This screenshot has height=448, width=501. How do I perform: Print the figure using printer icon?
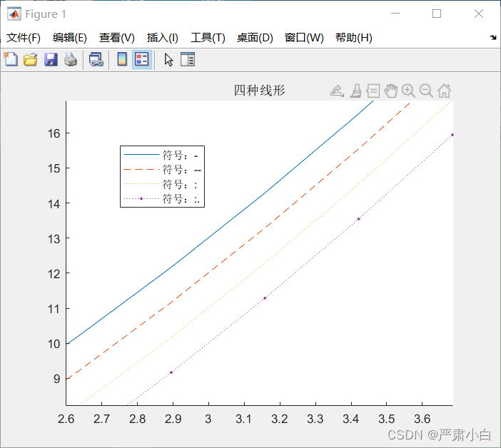click(71, 60)
